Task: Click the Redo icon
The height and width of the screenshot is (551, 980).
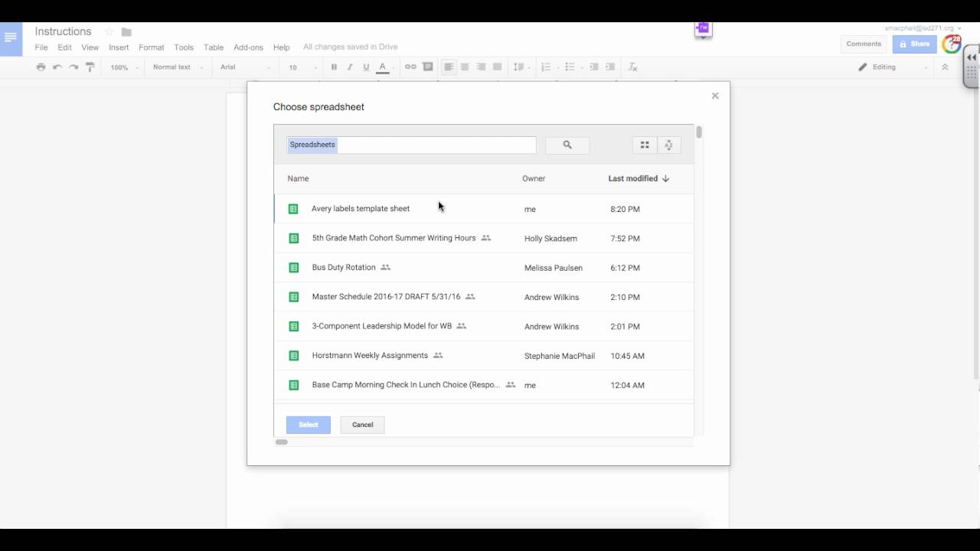Action: 73,67
